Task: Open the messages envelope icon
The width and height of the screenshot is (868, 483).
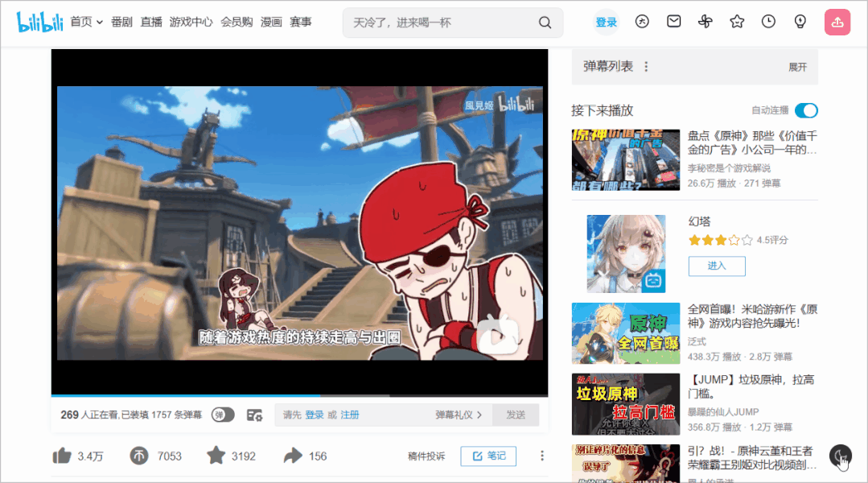Action: (673, 22)
